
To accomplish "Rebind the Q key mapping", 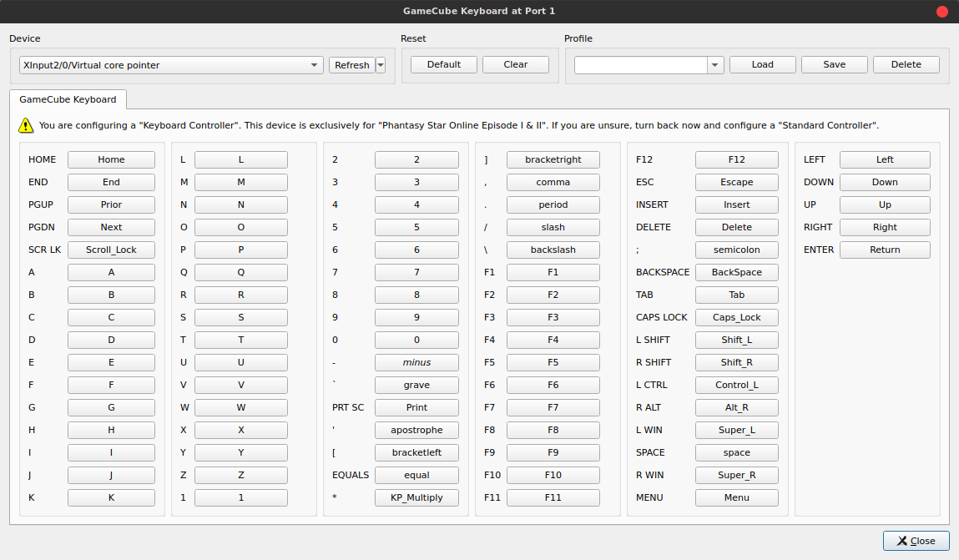I will pyautogui.click(x=241, y=272).
